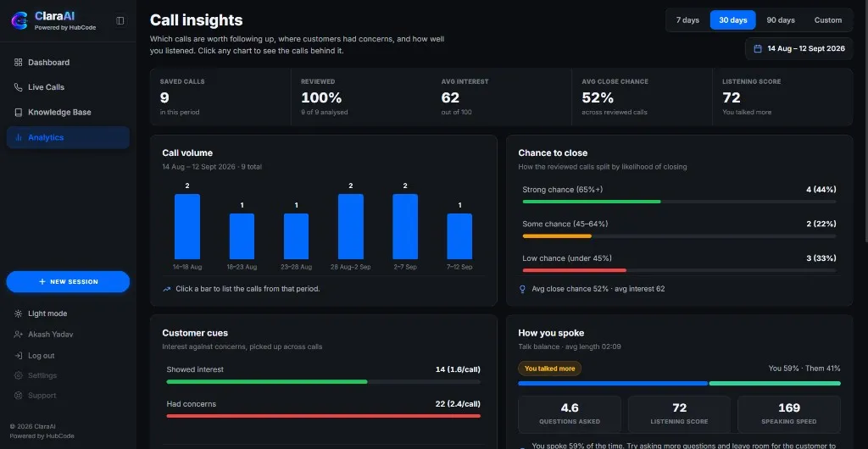This screenshot has width=868, height=449.
Task: Open the Akash Yadav profile
Action: click(68, 335)
